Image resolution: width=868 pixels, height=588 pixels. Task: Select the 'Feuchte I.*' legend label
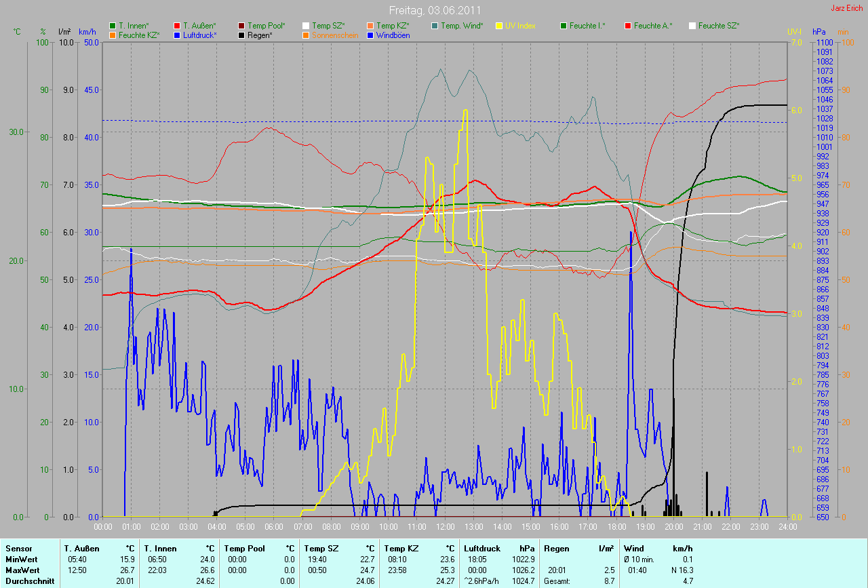(x=587, y=26)
